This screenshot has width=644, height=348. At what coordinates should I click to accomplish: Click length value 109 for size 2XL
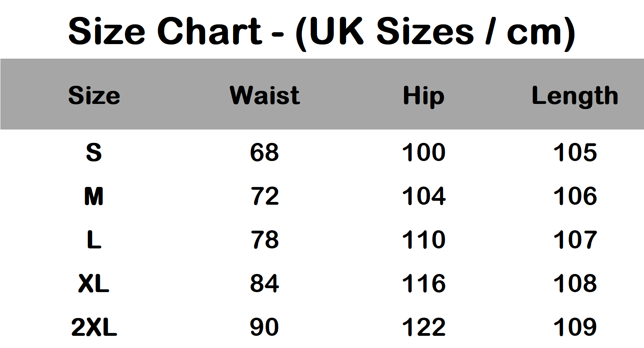pos(575,327)
